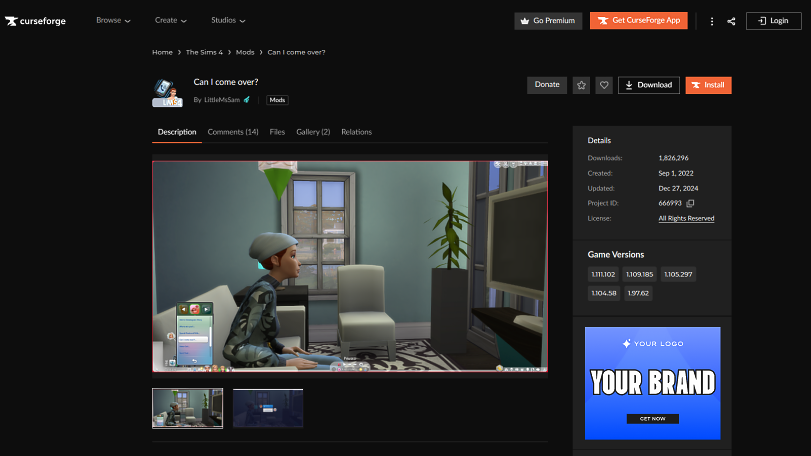
Task: Open the All Rights Reserved license link
Action: pos(686,218)
